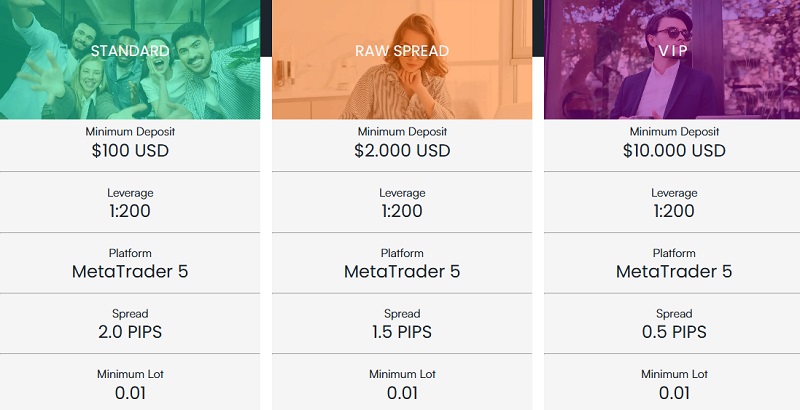Click the RAW SPREAD heading text
The height and width of the screenshot is (410, 800).
402,50
